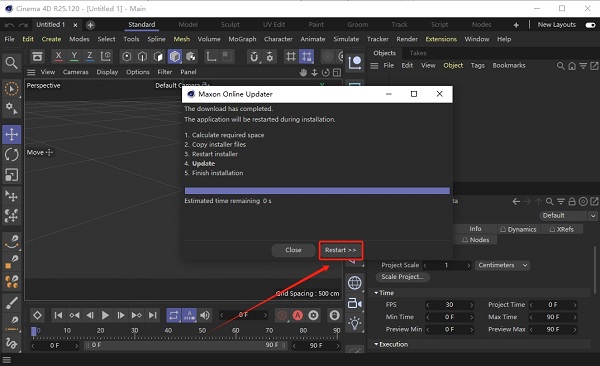600x366 pixels.
Task: Open Object menu in Objects manager
Action: pos(453,65)
